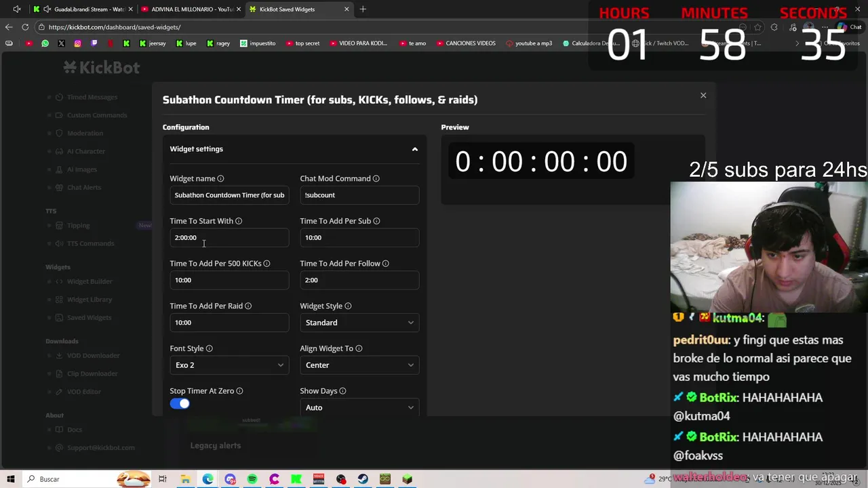Click the browser address bar URL
The height and width of the screenshot is (488, 868).
115,27
